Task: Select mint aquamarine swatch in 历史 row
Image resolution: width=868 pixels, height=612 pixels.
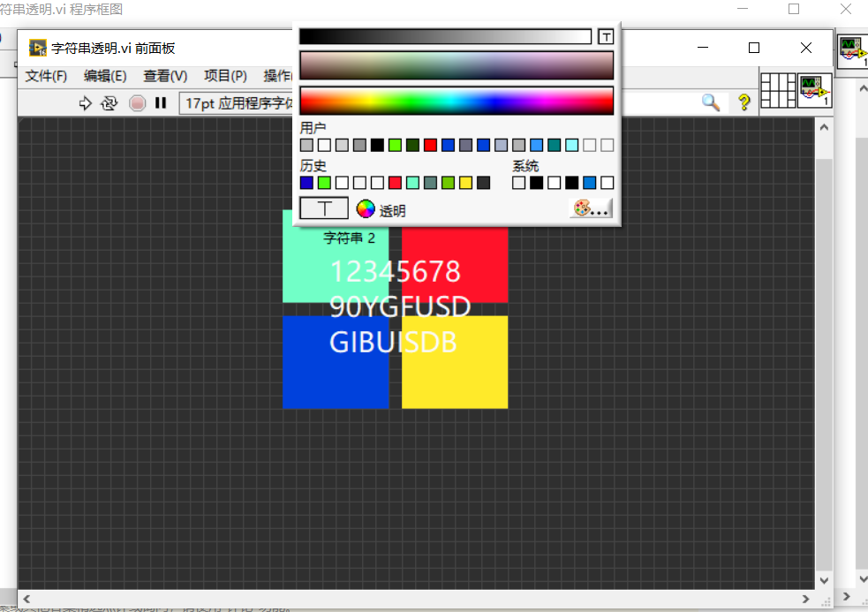Action: 412,183
